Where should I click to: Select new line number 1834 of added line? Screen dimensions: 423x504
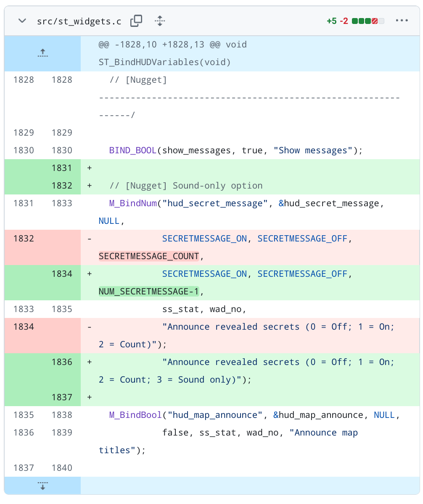(x=62, y=274)
